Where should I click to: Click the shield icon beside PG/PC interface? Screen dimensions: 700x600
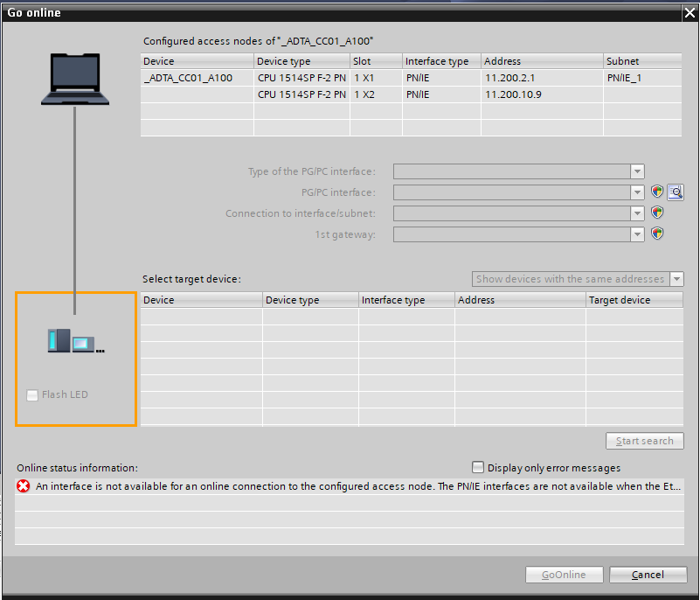click(x=657, y=192)
